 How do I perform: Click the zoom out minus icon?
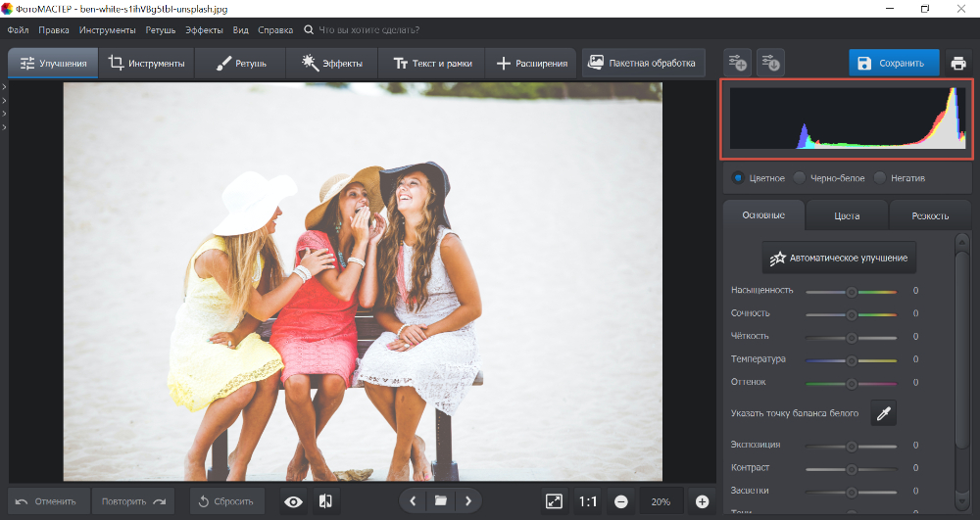point(621,501)
